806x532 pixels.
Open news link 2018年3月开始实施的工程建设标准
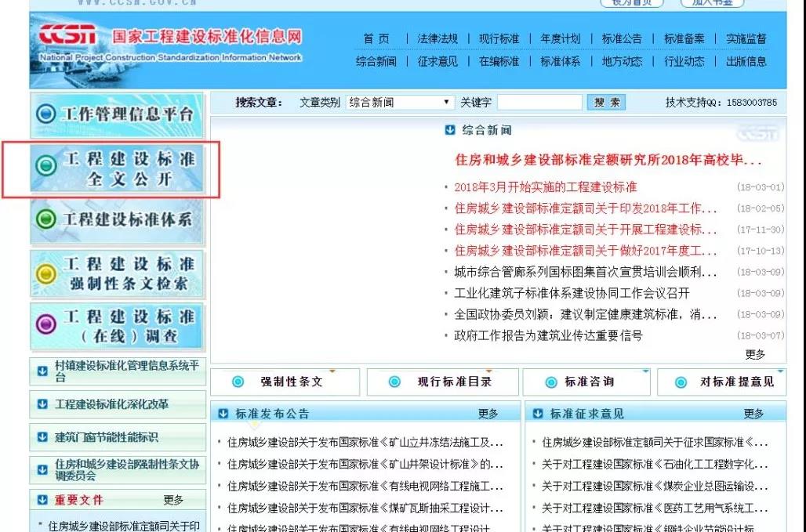(x=546, y=187)
